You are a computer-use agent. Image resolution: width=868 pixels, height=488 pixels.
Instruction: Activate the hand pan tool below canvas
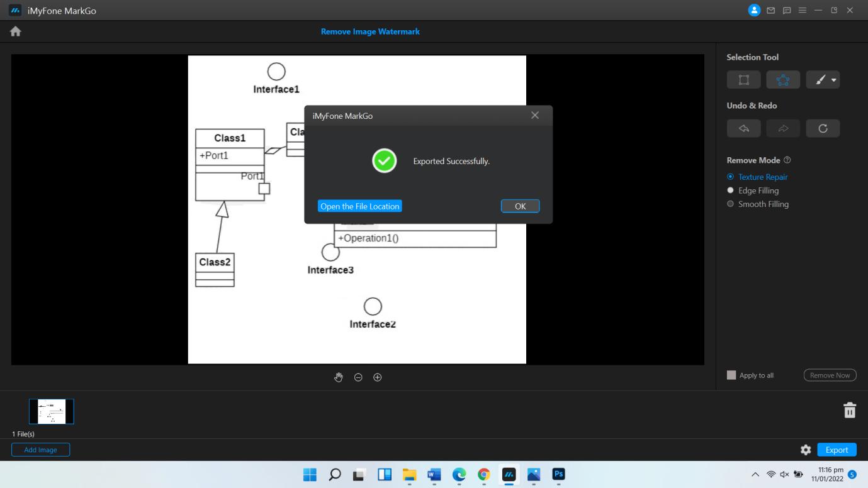click(x=339, y=377)
